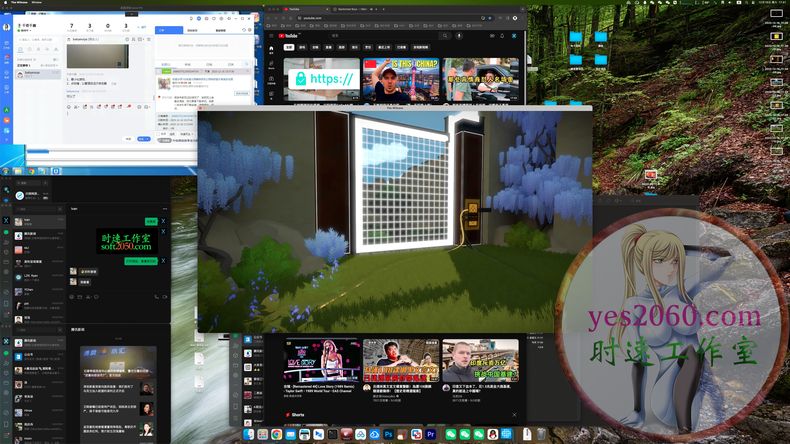Open the Taylor Swift Love Story video

[322, 360]
